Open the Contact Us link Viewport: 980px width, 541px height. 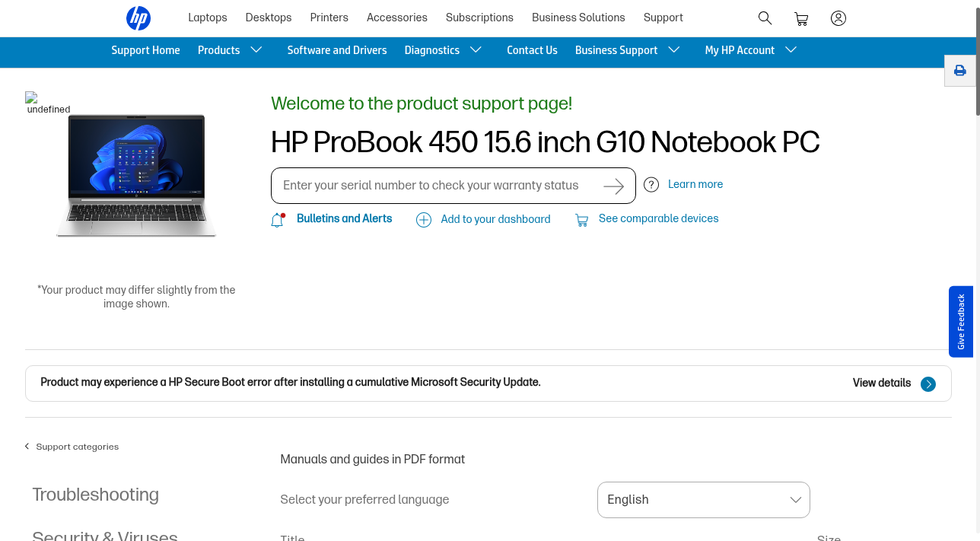pos(532,50)
